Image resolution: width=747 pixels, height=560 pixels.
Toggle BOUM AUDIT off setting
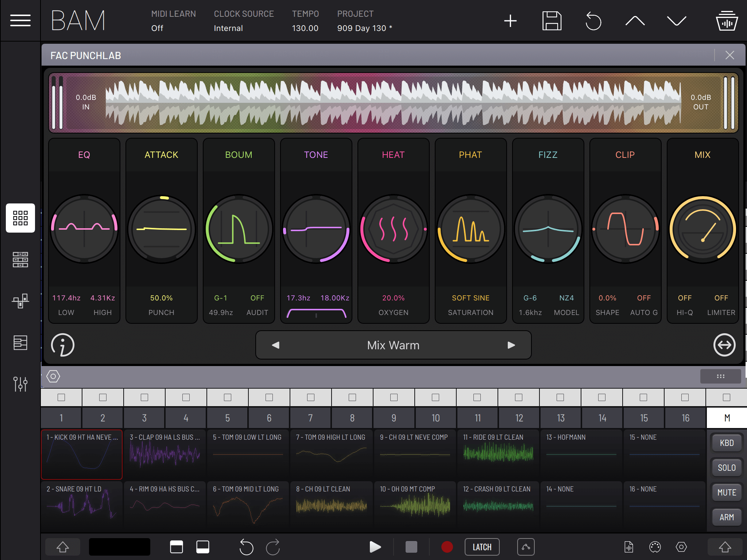pos(257,298)
